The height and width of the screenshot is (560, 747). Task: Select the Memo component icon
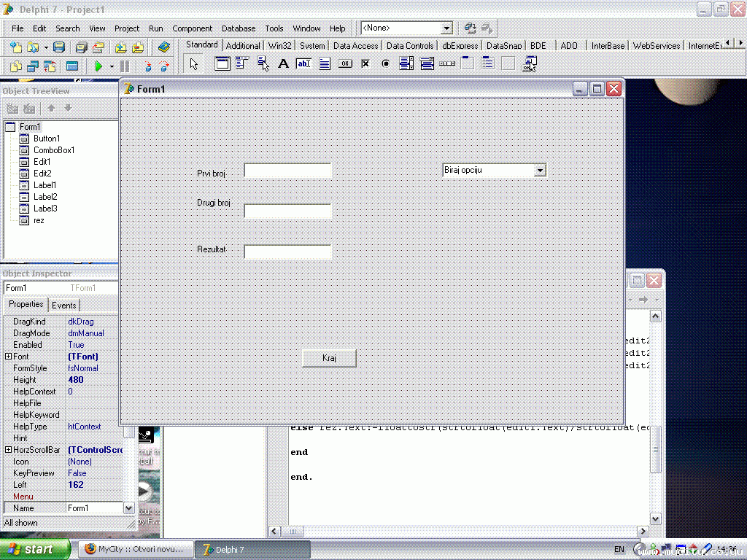coord(324,63)
